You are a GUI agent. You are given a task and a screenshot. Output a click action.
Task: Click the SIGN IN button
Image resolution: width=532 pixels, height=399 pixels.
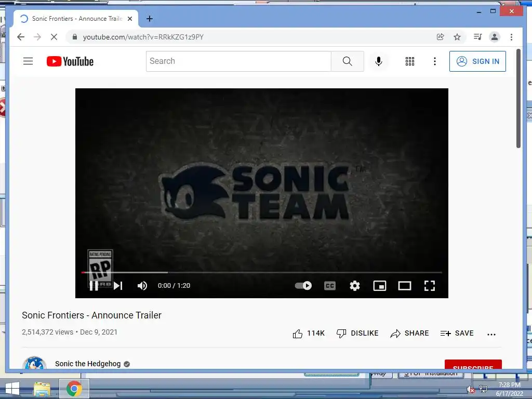477,61
